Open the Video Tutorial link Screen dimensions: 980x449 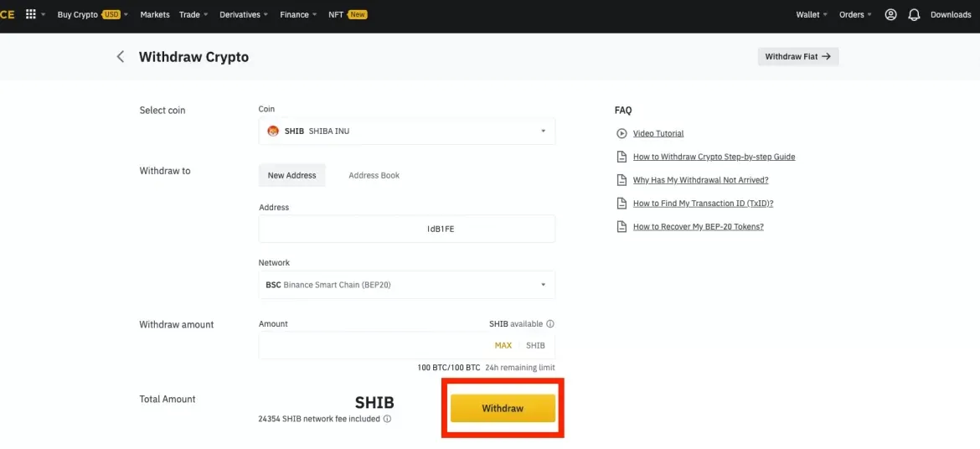(x=658, y=133)
